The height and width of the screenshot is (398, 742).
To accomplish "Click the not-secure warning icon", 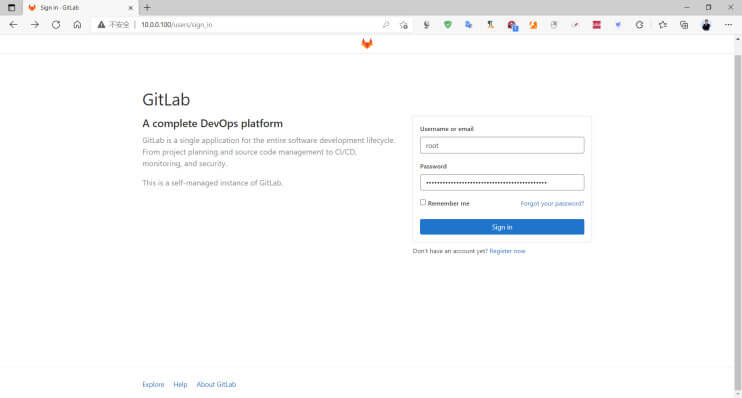I will (x=101, y=25).
